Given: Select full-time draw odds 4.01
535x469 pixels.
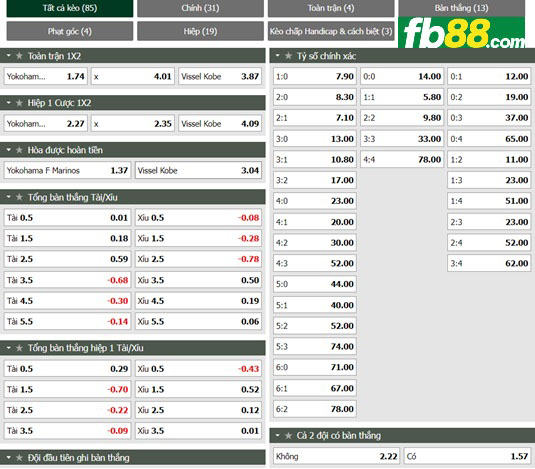Looking at the screenshot, I should (133, 76).
